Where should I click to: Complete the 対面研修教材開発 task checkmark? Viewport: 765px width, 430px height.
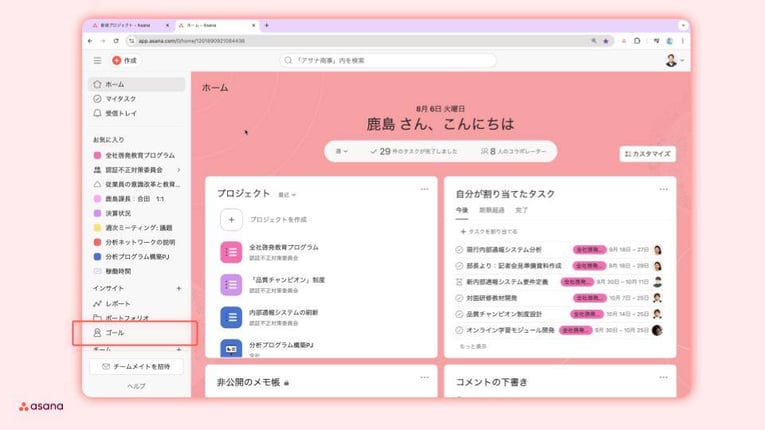point(459,298)
